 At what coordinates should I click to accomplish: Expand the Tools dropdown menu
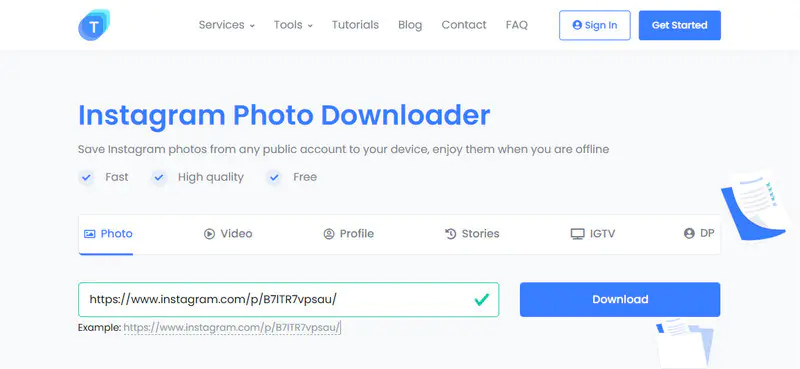pos(293,25)
